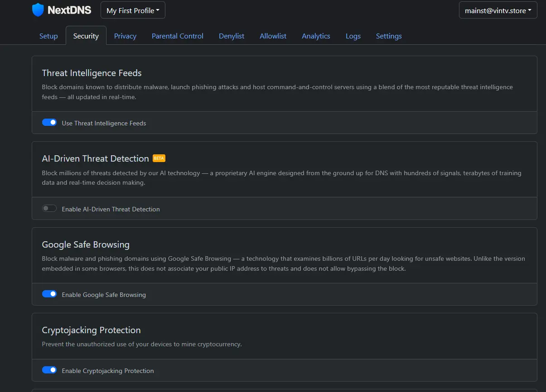View the Analytics tab
Viewport: 546px width, 392px height.
(316, 36)
